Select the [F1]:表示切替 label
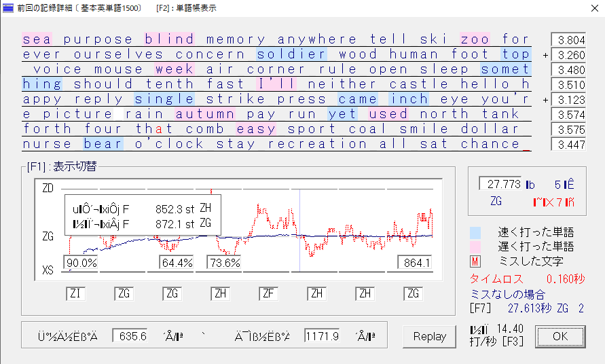Viewport: 605px width, 364px height. pos(62,167)
